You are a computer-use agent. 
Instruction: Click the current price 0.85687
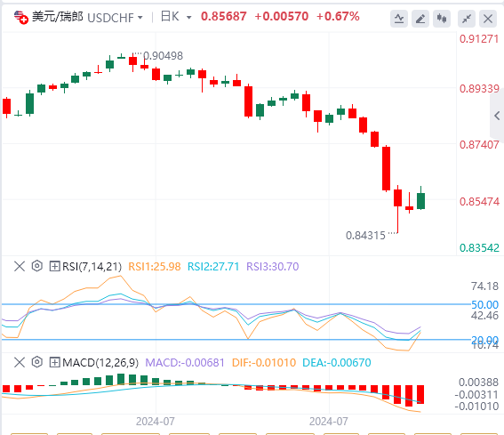pyautogui.click(x=224, y=16)
